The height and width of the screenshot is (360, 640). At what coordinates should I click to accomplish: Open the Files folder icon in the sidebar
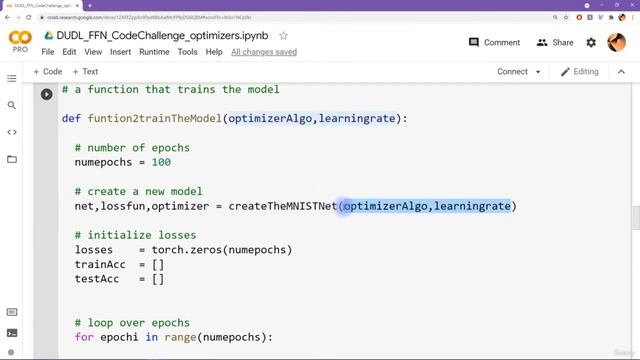click(12, 159)
